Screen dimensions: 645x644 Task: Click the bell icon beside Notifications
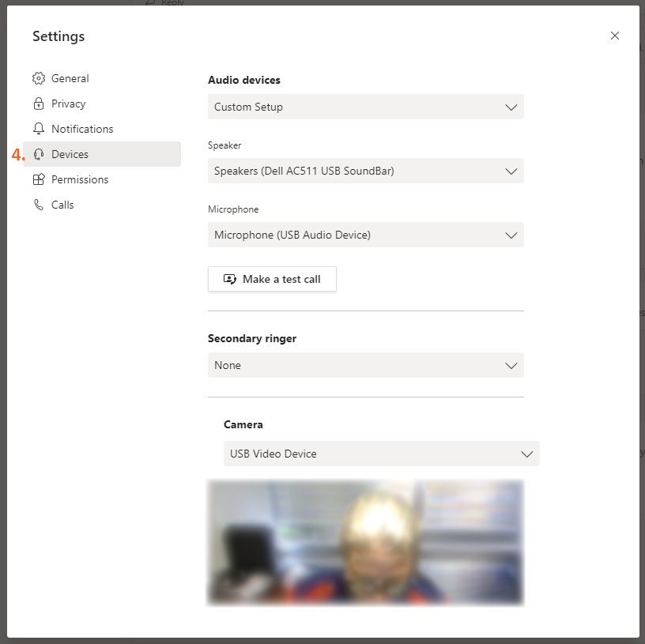tap(39, 129)
